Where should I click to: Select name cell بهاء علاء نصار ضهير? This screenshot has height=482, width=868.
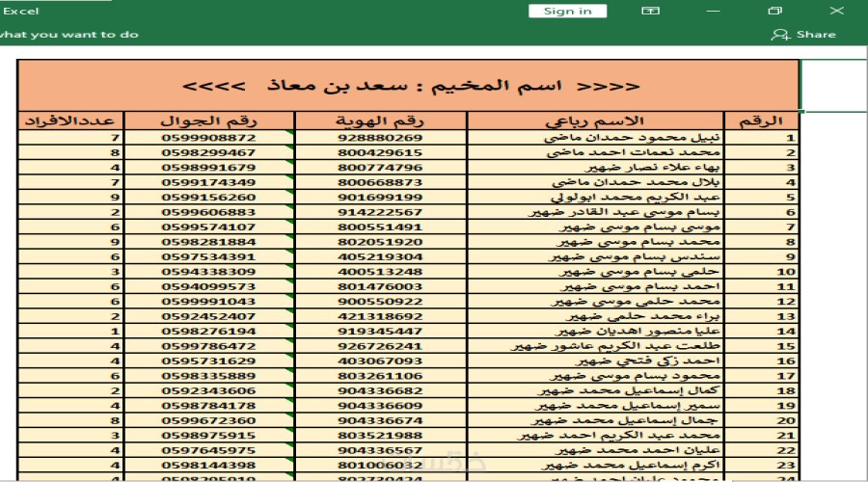(595, 167)
